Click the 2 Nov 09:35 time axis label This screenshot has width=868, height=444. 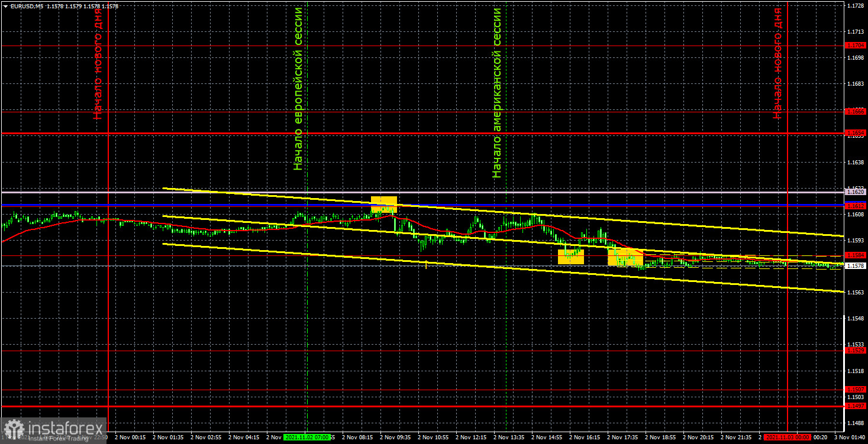coord(395,437)
